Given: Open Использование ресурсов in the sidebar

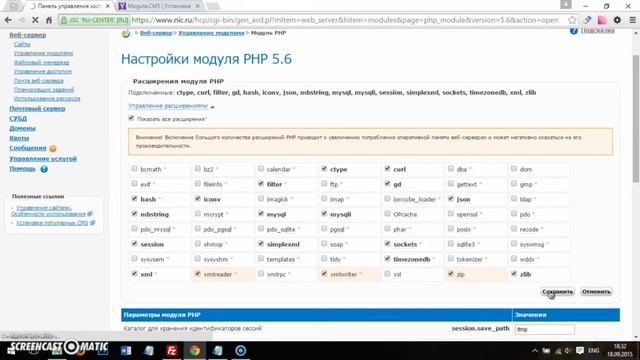Looking at the screenshot, I should (47, 99).
